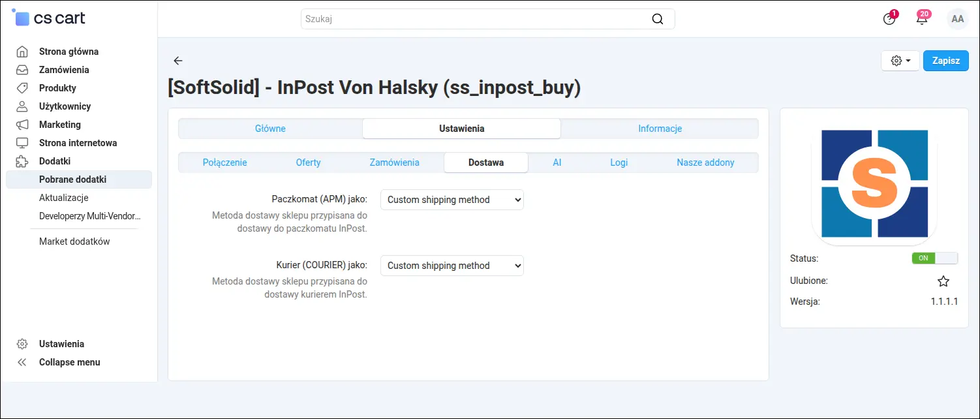Open the Paczkomat (APM) shipping method dropdown
Screen dimensions: 980x419
[x=452, y=200]
